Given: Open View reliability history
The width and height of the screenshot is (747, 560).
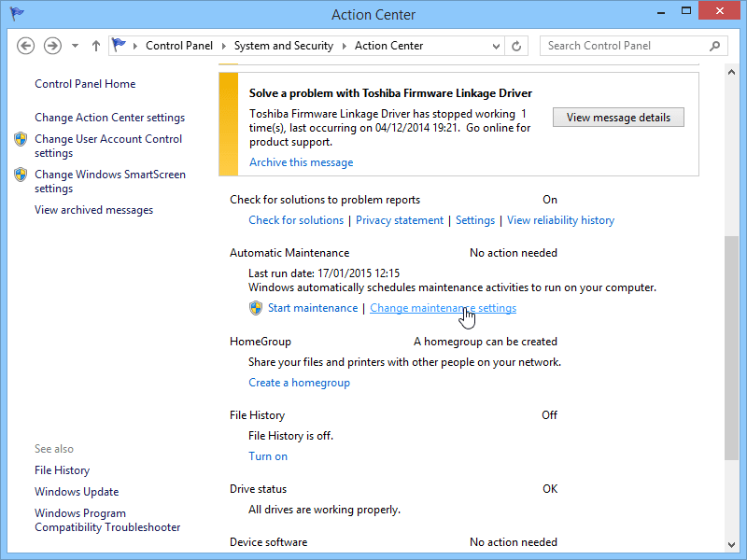Looking at the screenshot, I should coord(561,220).
